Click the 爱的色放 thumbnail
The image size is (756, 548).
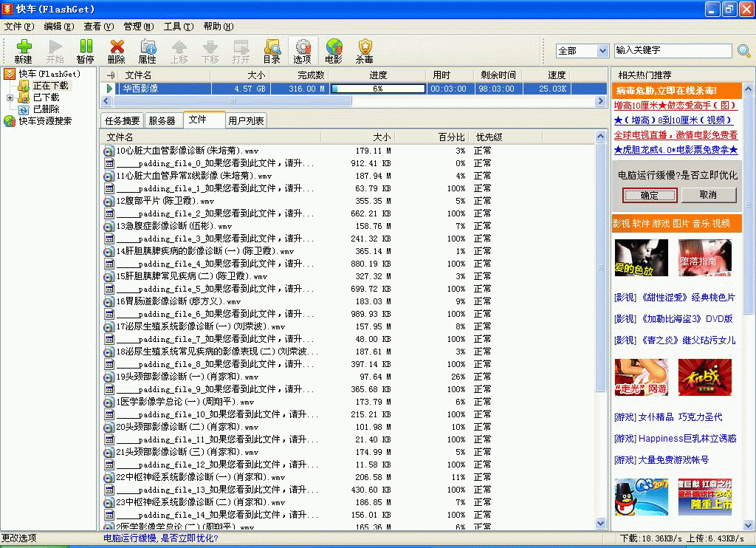coord(642,258)
